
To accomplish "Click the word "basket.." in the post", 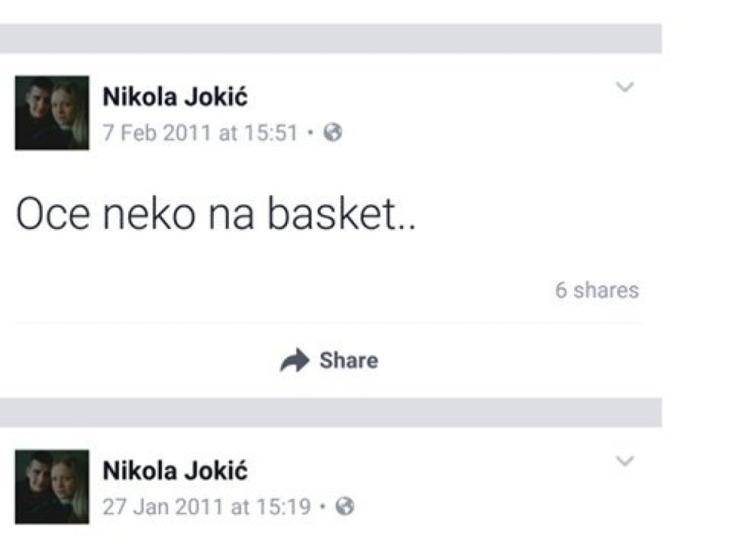I will click(x=341, y=214).
